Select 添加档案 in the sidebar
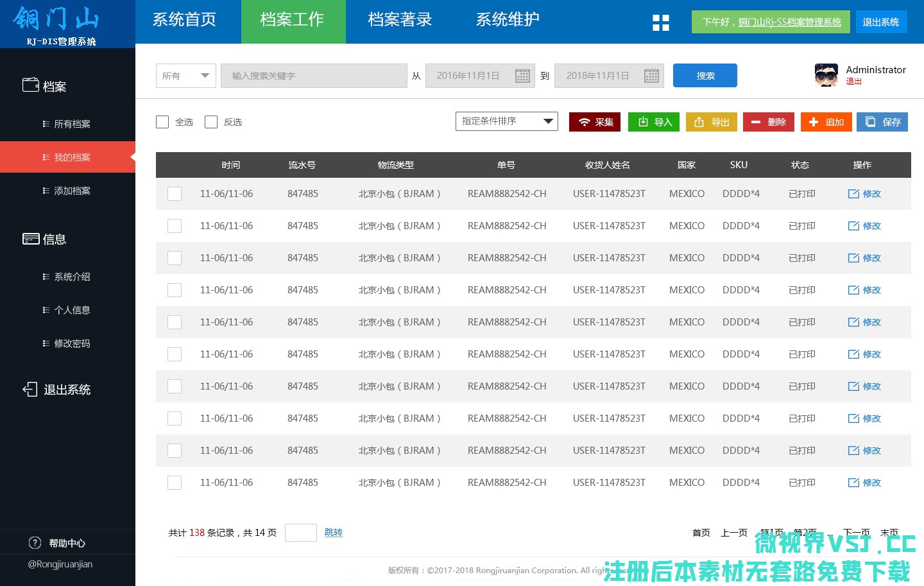 [x=72, y=191]
